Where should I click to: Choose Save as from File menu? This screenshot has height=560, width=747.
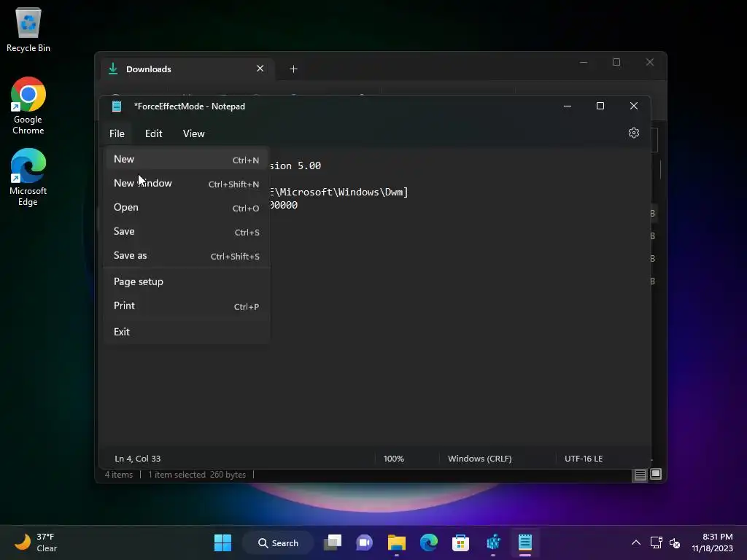point(187,256)
